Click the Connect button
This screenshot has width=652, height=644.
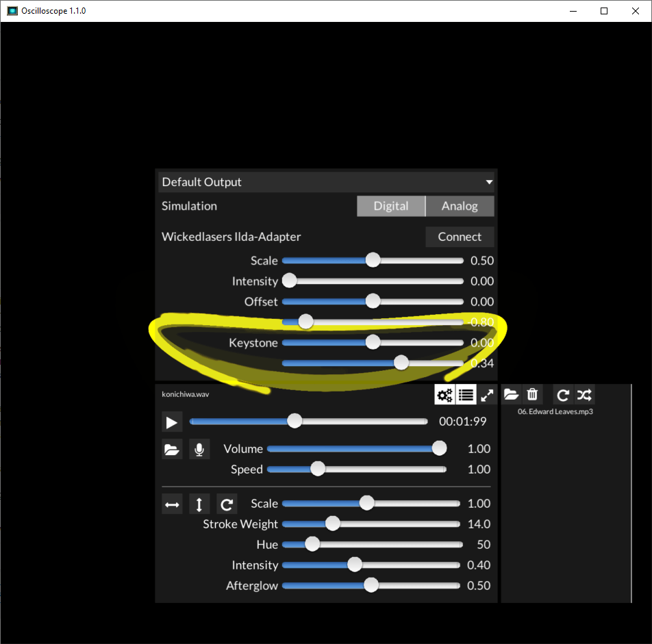click(460, 237)
